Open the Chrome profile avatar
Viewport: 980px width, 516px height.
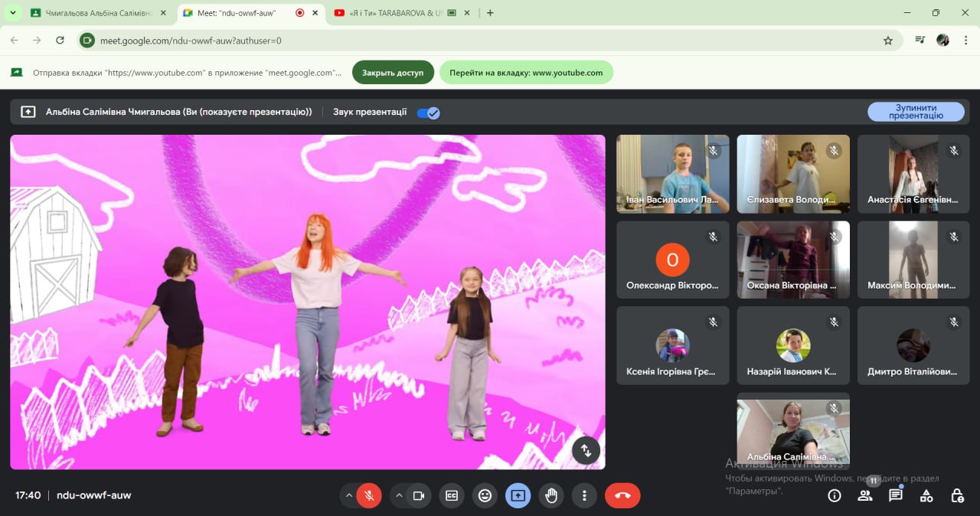coord(943,41)
